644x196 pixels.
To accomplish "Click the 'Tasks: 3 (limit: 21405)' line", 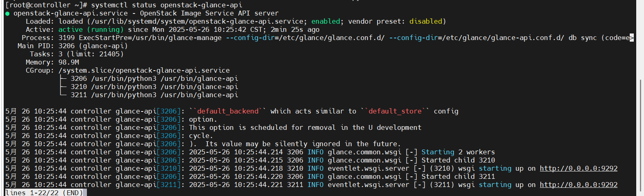I will coord(77,54).
